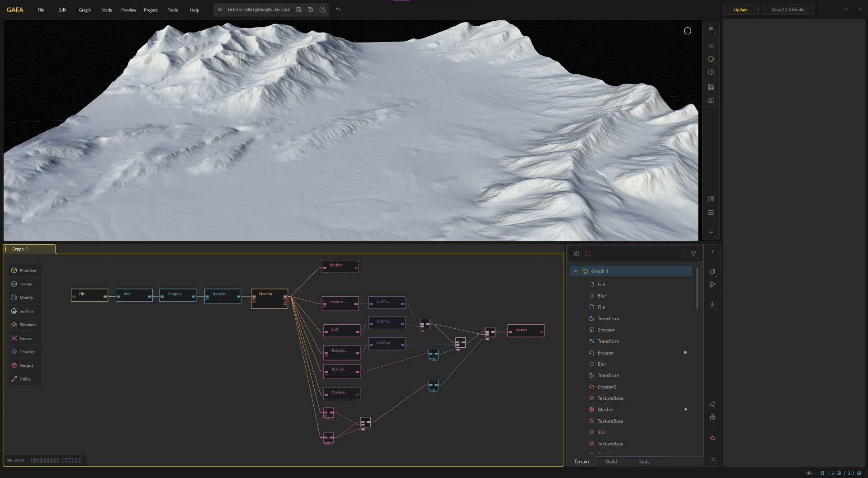Toggle the green circle shading mode icon
The image size is (868, 478).
point(711,59)
